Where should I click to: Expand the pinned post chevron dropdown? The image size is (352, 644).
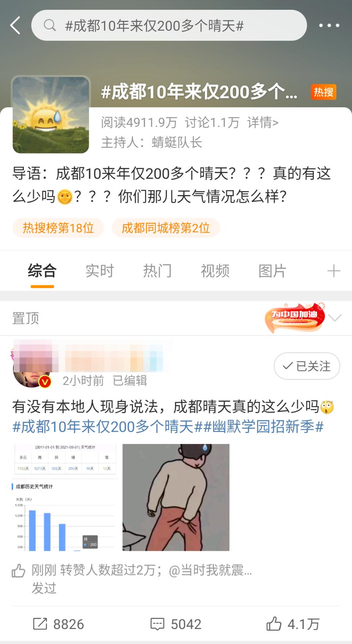click(335, 317)
